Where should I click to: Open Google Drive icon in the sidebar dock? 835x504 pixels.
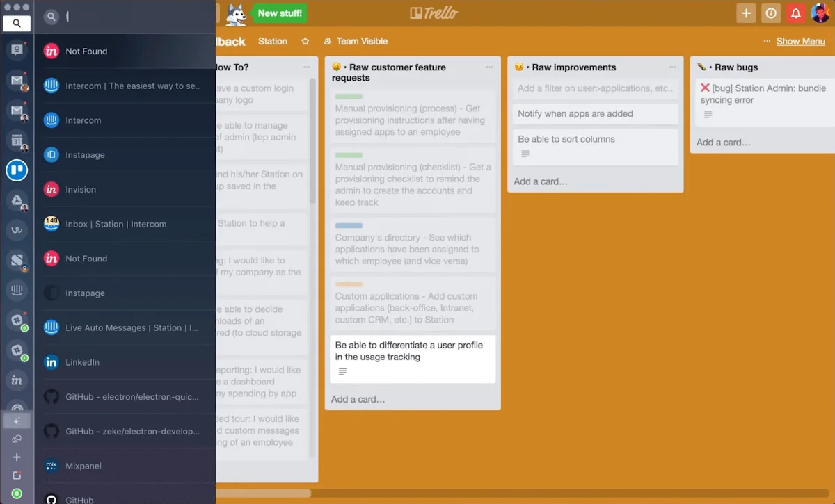point(17,202)
